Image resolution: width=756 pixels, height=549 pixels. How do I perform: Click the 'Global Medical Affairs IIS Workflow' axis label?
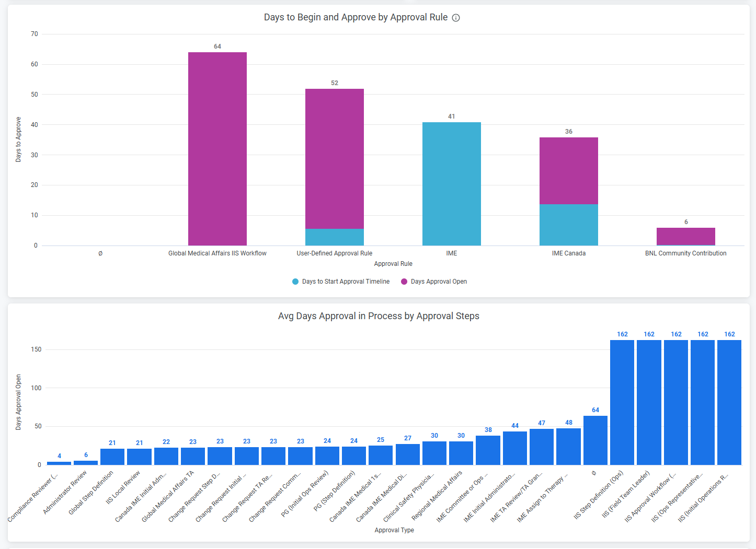pos(217,253)
